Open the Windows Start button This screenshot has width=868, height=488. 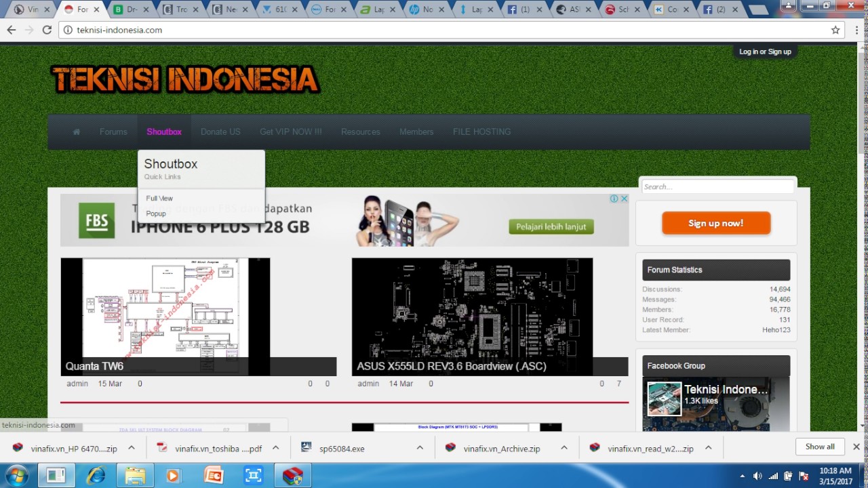point(16,475)
